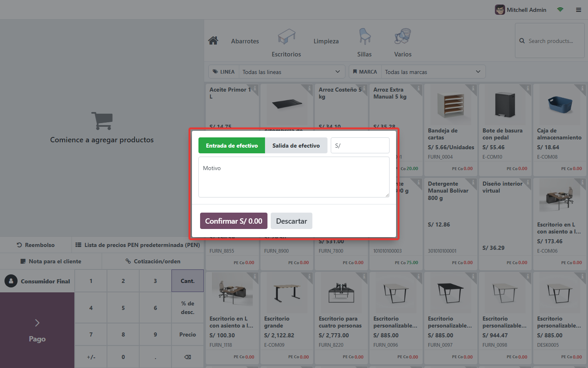Image resolution: width=588 pixels, height=368 pixels.
Task: Check the green wifi connection status icon
Action: pos(560,9)
